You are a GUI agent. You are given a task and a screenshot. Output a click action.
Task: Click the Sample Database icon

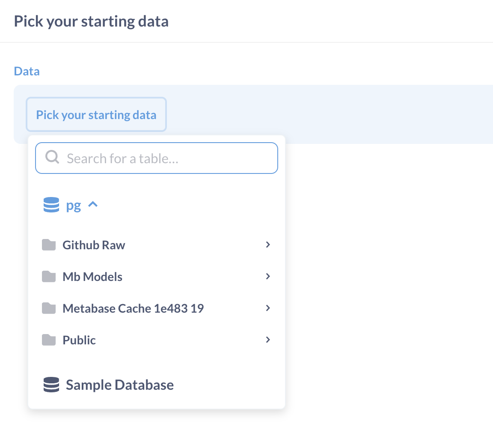pyautogui.click(x=51, y=385)
